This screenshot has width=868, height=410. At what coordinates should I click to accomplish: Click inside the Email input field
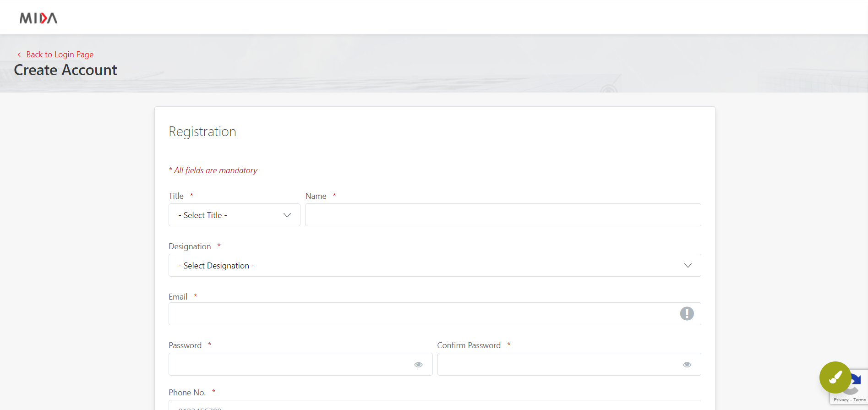[x=421, y=314]
